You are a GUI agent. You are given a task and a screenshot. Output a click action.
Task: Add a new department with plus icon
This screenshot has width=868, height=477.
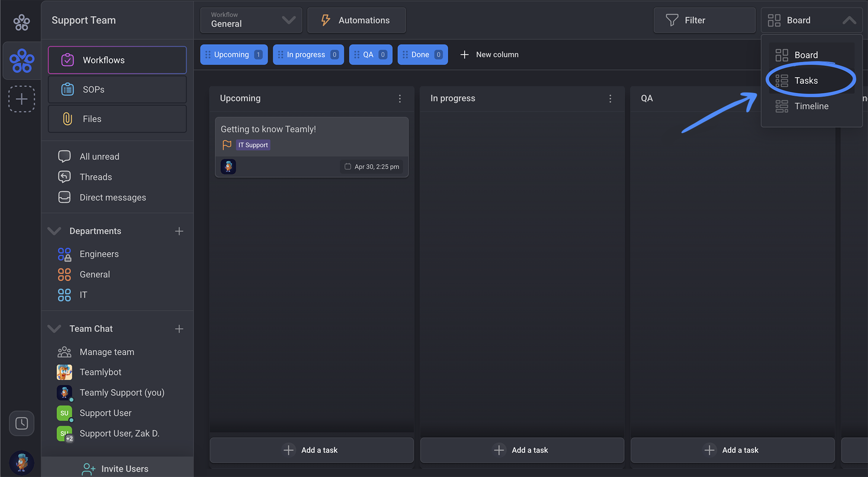[179, 231]
